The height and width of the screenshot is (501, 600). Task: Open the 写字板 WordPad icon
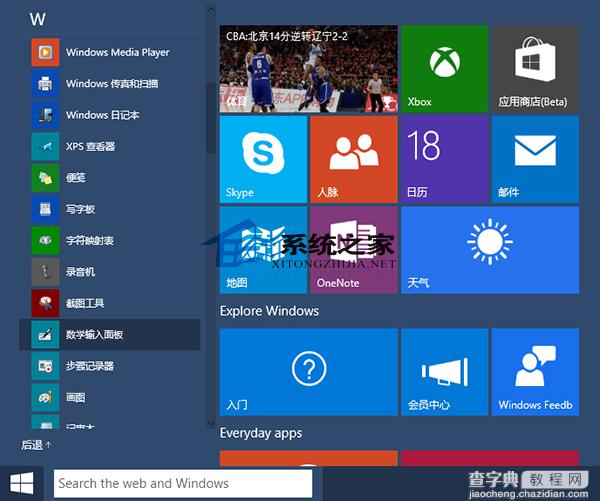45,209
